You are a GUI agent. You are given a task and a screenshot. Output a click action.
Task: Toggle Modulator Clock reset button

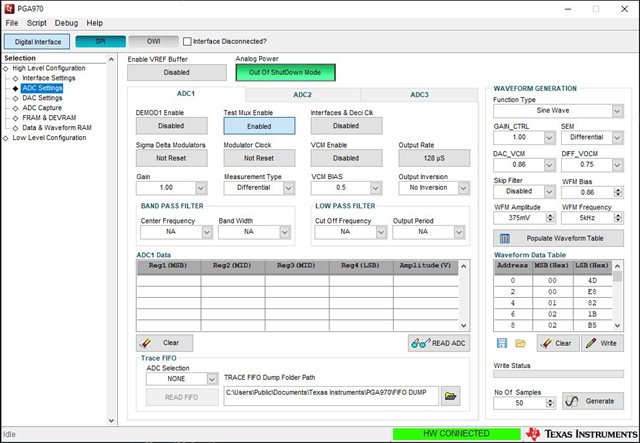tap(259, 158)
